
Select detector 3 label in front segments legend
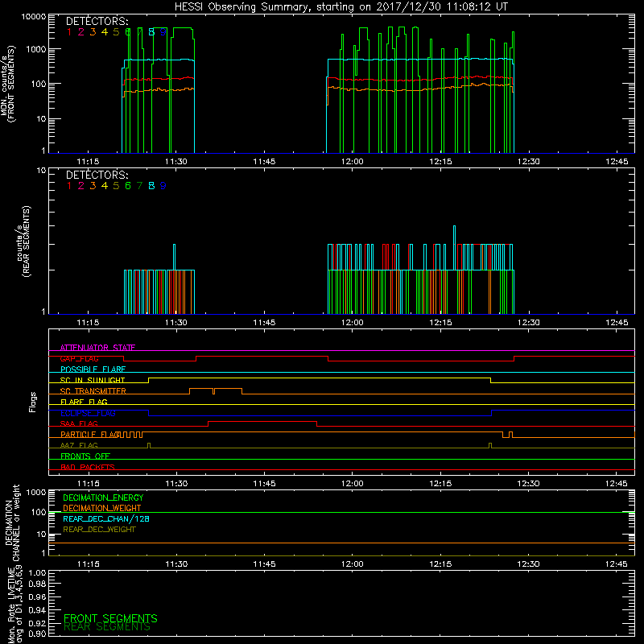(x=93, y=31)
